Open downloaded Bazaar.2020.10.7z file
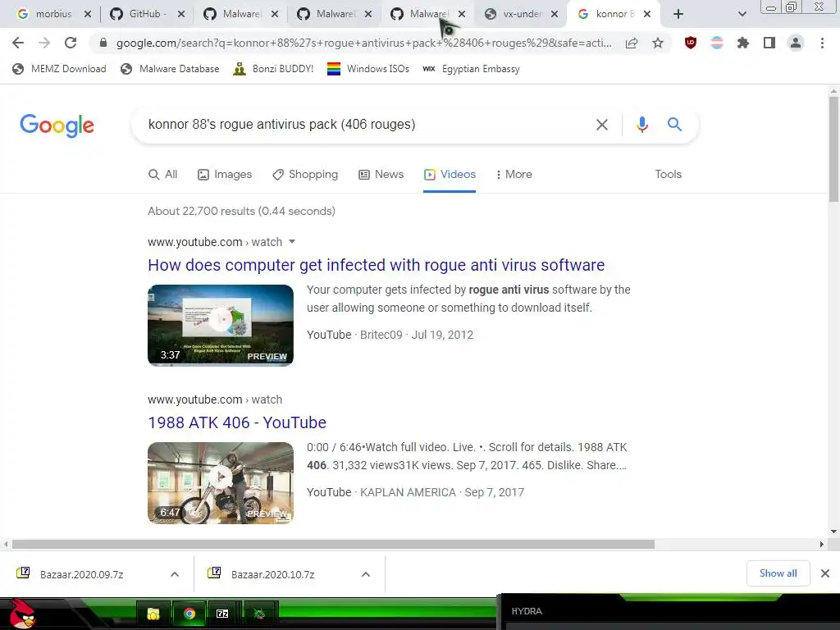Screen dimensions: 840x630 272,574
